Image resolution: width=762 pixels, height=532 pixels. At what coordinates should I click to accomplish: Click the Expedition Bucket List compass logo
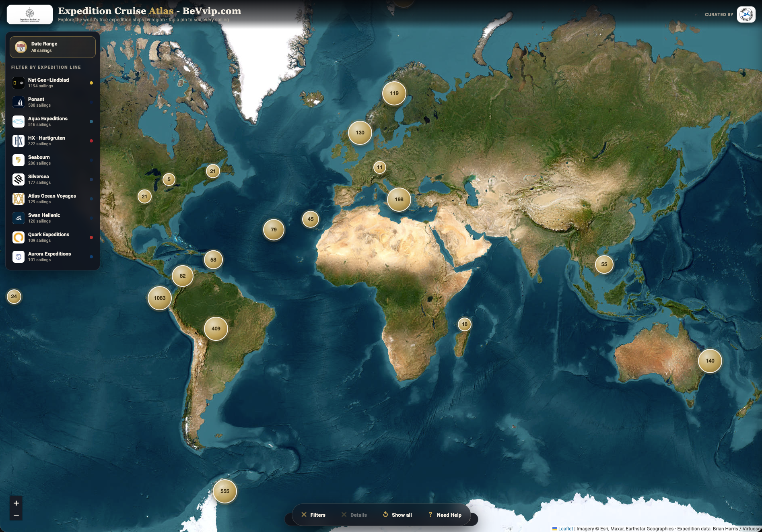point(30,14)
